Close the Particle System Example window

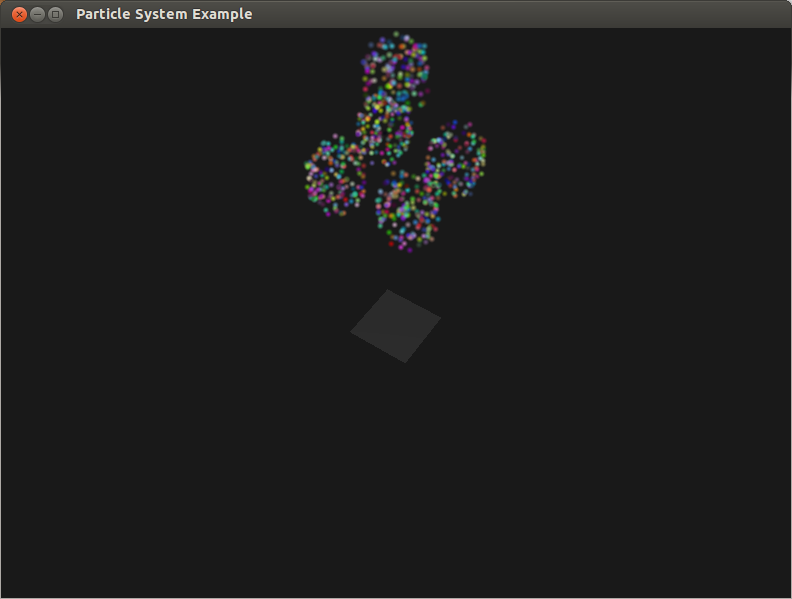click(x=18, y=14)
